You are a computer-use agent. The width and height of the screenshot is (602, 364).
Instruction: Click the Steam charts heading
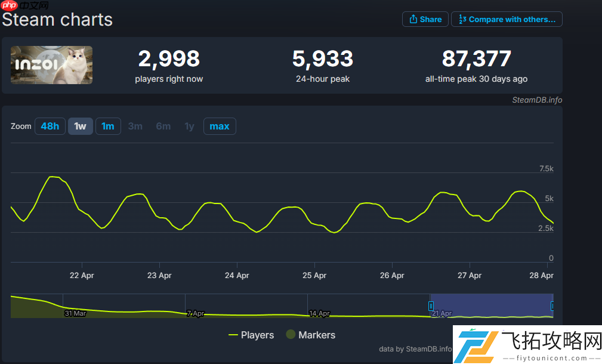[x=57, y=20]
